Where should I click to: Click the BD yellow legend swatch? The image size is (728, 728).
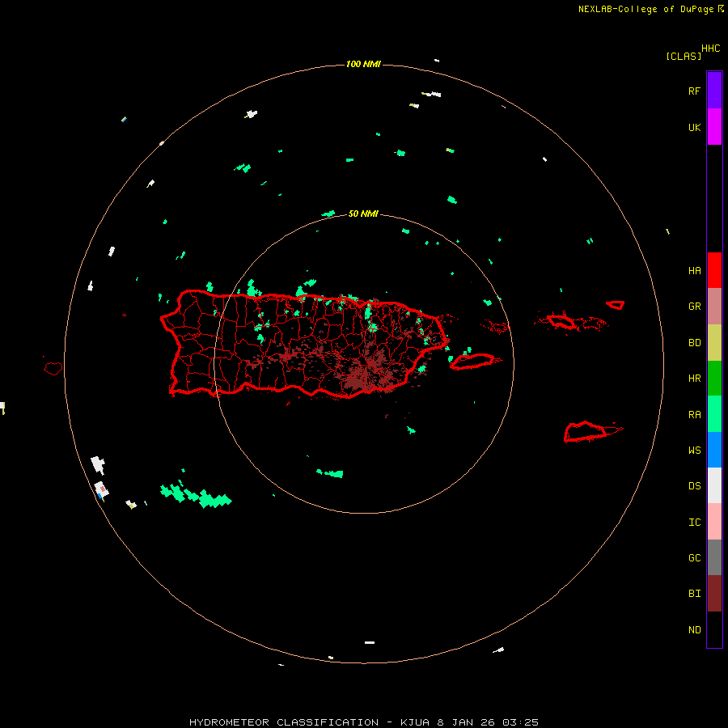pos(714,343)
